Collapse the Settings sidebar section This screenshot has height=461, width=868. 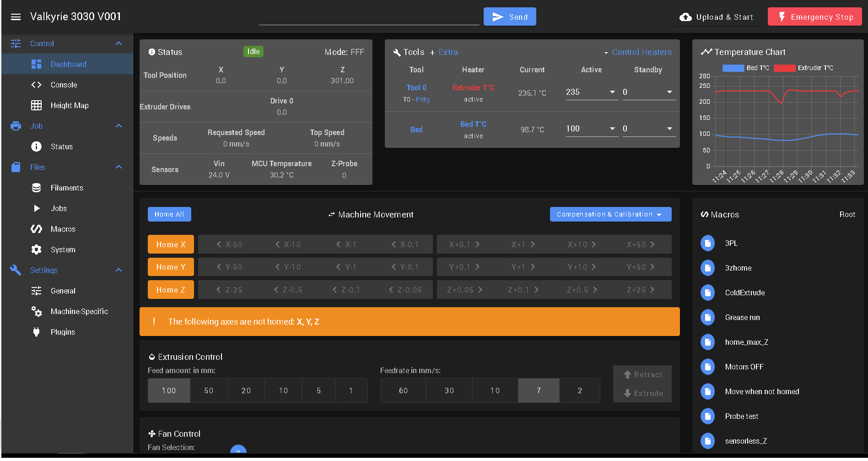[x=119, y=270]
